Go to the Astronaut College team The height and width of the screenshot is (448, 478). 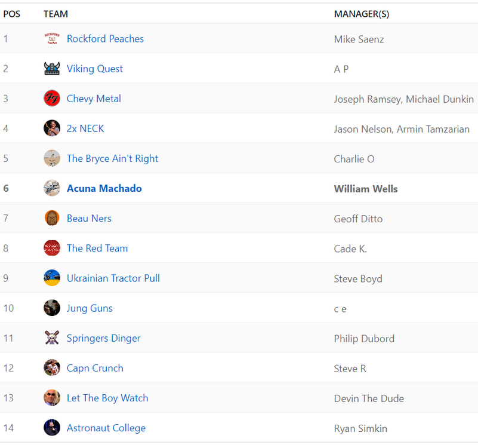point(106,428)
